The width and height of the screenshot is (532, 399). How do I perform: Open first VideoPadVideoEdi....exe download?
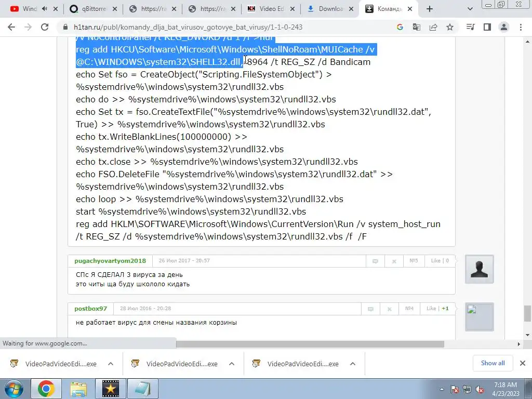(54, 364)
